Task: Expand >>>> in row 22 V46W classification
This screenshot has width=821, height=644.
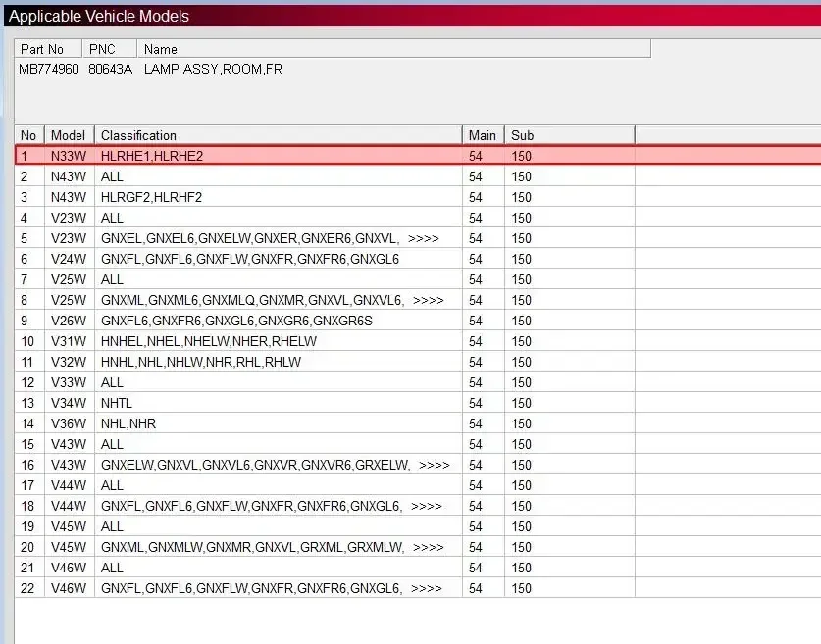Action: (x=427, y=588)
